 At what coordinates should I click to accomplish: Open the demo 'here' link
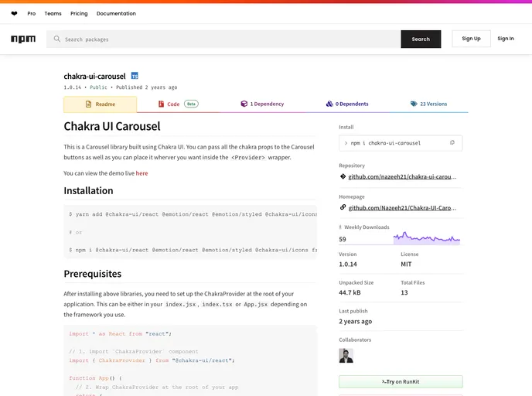coord(142,173)
